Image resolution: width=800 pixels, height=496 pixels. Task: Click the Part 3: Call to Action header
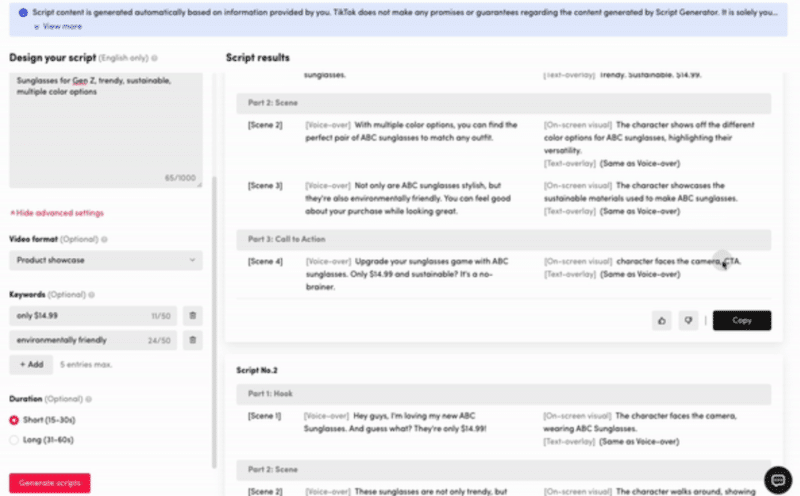point(504,239)
